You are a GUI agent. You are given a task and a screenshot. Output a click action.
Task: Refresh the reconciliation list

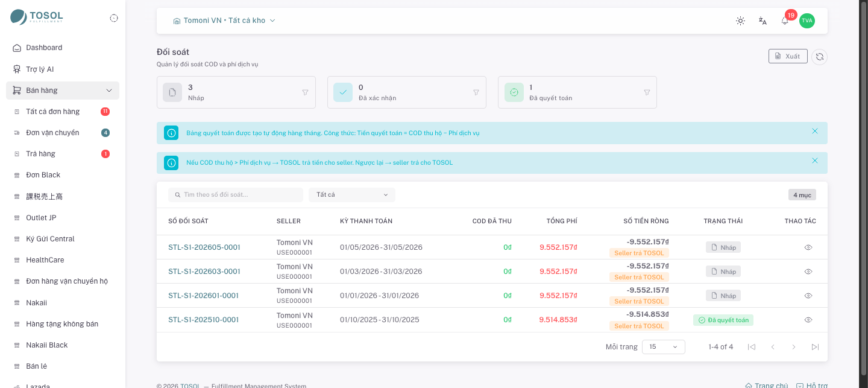[x=819, y=57]
